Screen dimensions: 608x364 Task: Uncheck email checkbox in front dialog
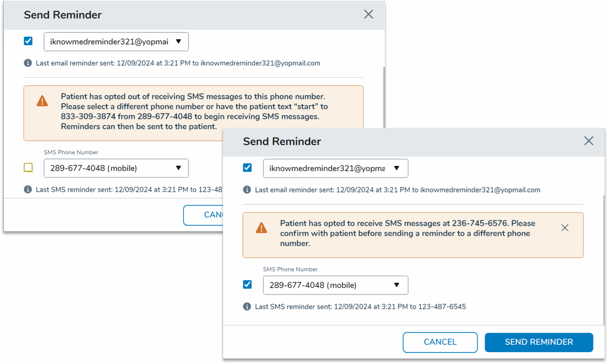tap(247, 168)
